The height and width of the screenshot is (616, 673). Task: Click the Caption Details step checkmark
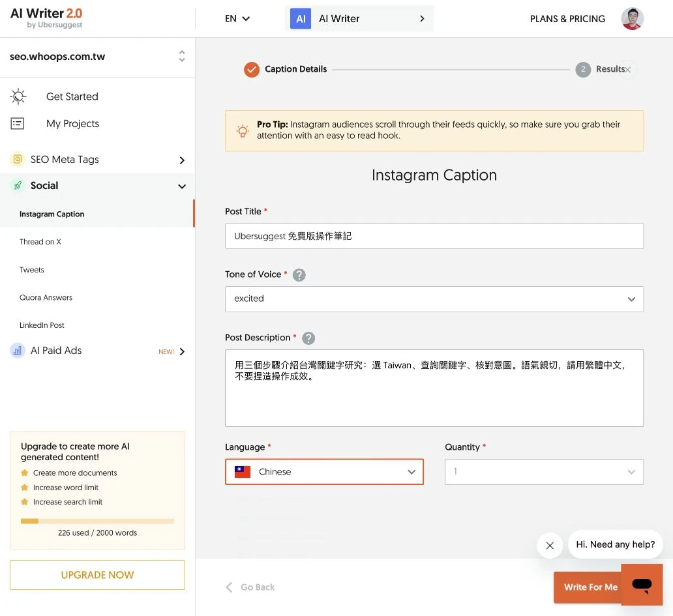[x=252, y=70]
